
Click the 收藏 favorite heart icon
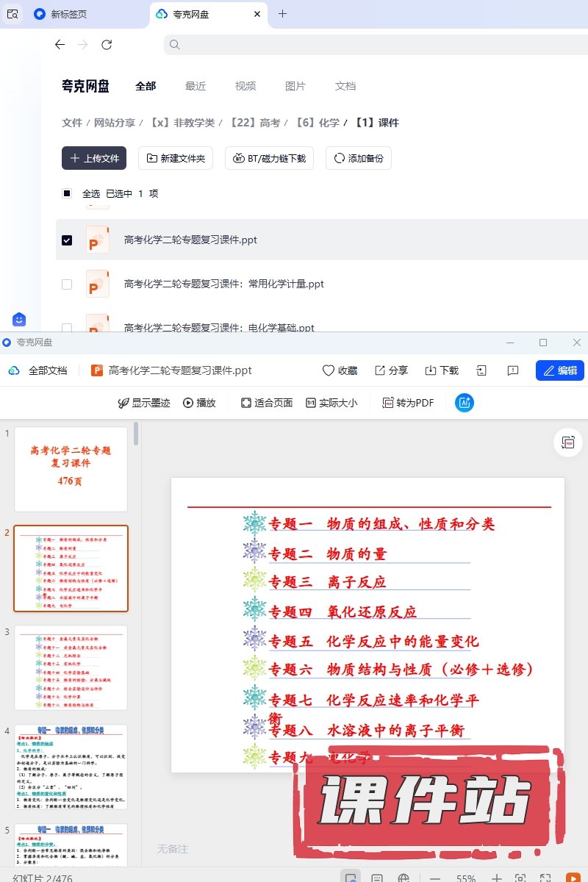329,370
